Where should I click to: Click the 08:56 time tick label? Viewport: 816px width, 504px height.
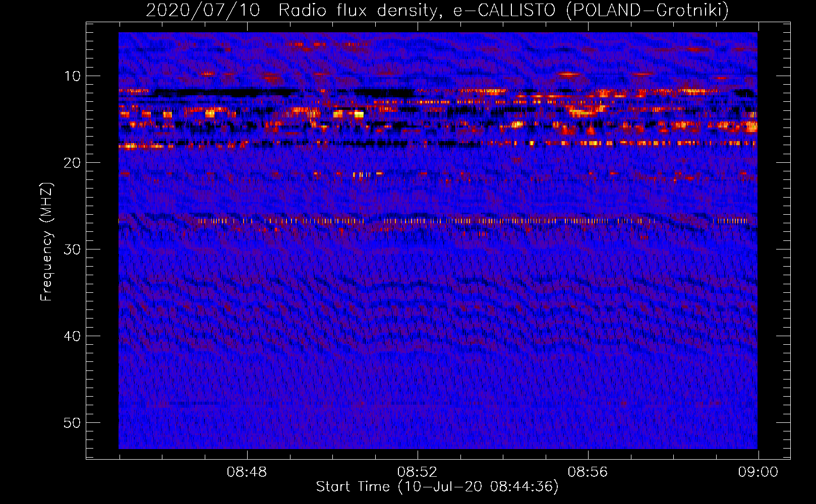588,472
